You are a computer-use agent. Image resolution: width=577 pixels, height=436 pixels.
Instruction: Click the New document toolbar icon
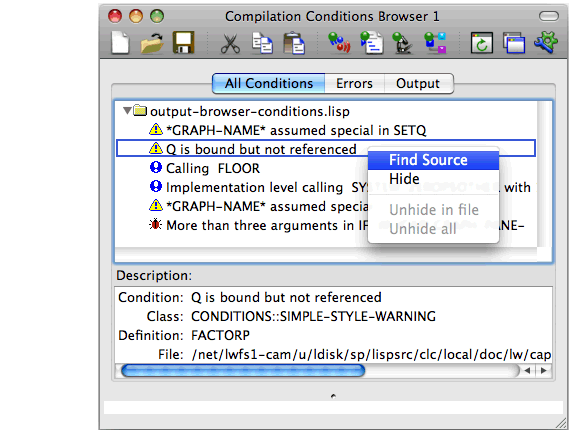click(120, 42)
